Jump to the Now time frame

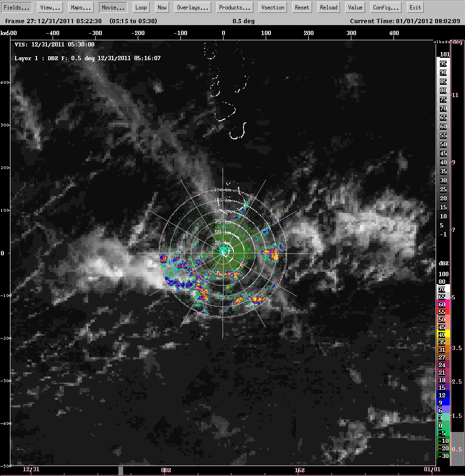[162, 8]
